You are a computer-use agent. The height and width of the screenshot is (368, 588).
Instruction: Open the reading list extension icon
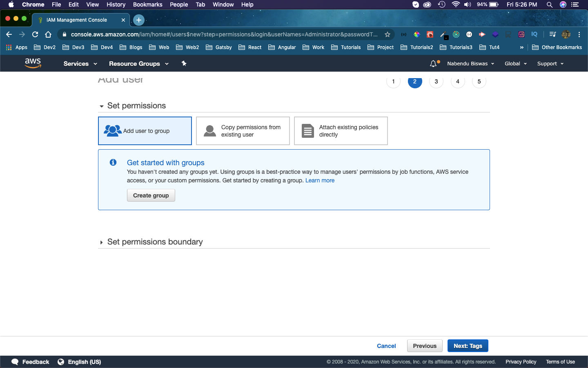point(552,34)
